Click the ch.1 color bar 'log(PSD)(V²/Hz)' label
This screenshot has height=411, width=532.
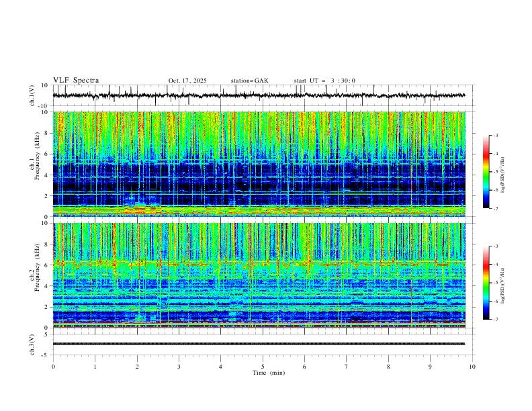pyautogui.click(x=503, y=175)
